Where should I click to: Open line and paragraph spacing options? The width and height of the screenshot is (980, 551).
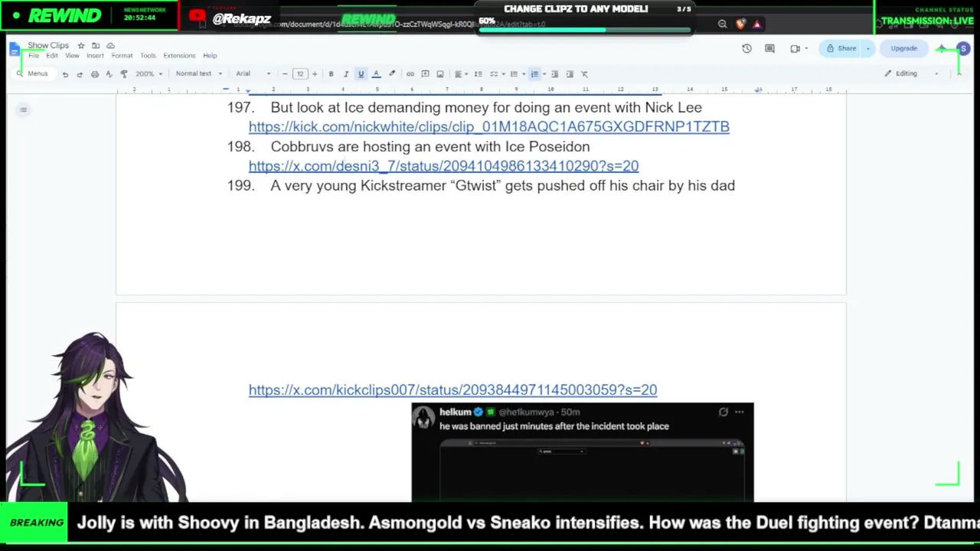click(479, 74)
